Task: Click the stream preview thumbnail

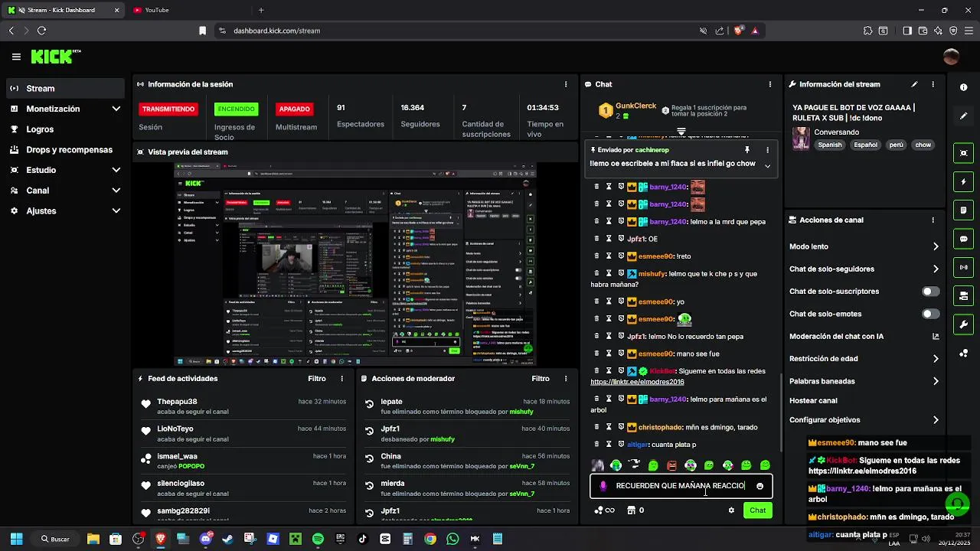Action: coord(354,264)
